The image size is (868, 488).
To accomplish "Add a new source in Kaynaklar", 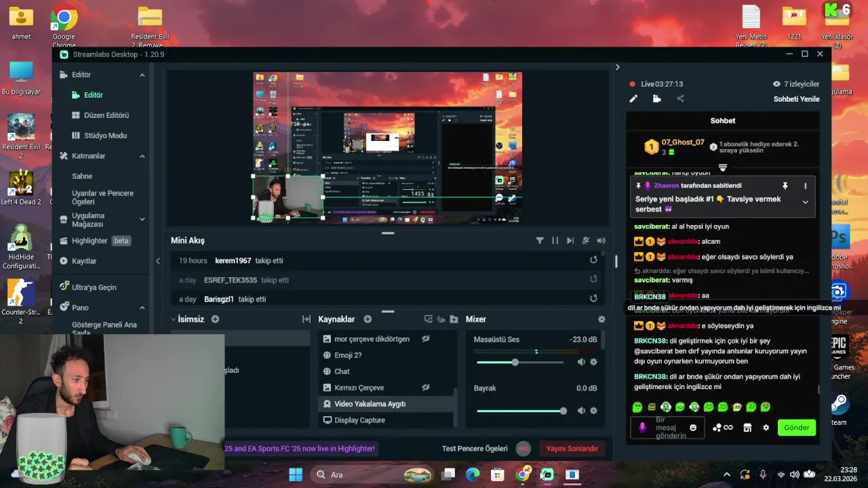I will (368, 319).
